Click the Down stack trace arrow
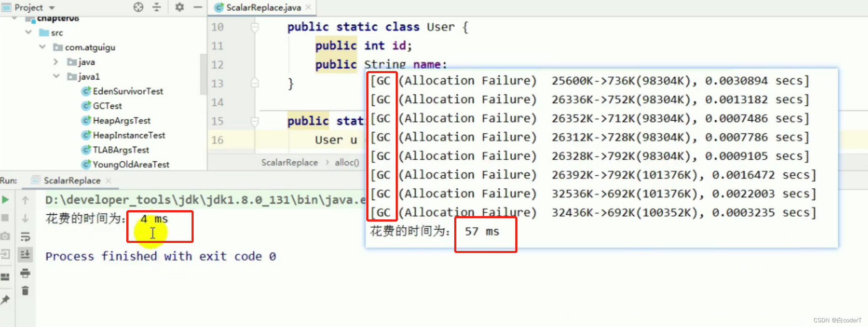 [25, 218]
